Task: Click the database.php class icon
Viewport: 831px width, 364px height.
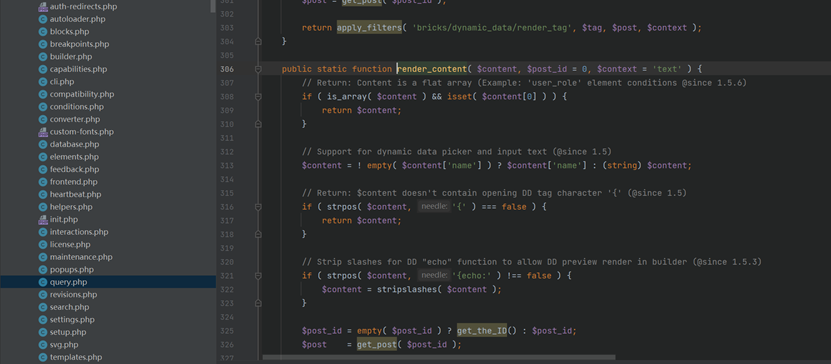Action: click(x=43, y=145)
